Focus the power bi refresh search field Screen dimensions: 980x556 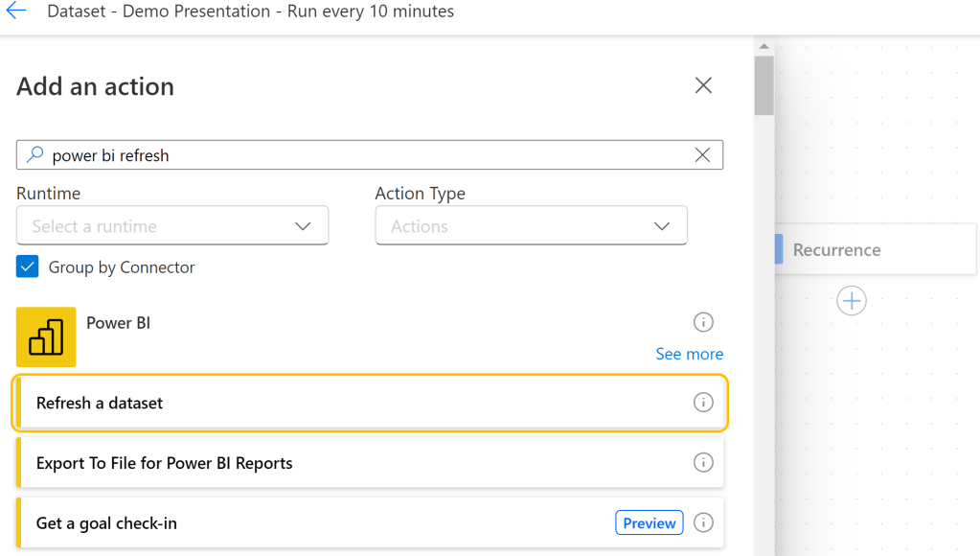pos(364,155)
